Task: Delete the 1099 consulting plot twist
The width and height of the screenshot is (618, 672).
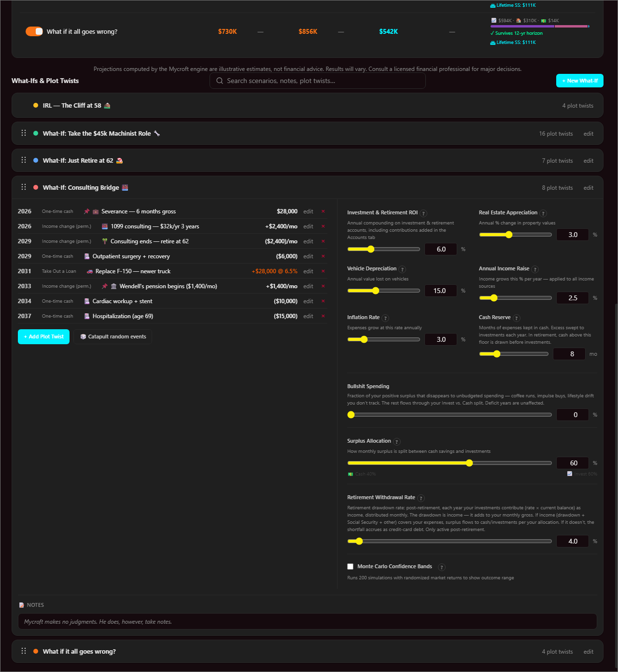Action: pos(323,226)
